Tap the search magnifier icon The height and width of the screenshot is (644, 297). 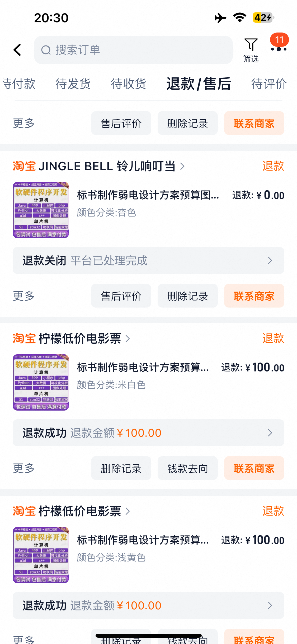(x=46, y=50)
